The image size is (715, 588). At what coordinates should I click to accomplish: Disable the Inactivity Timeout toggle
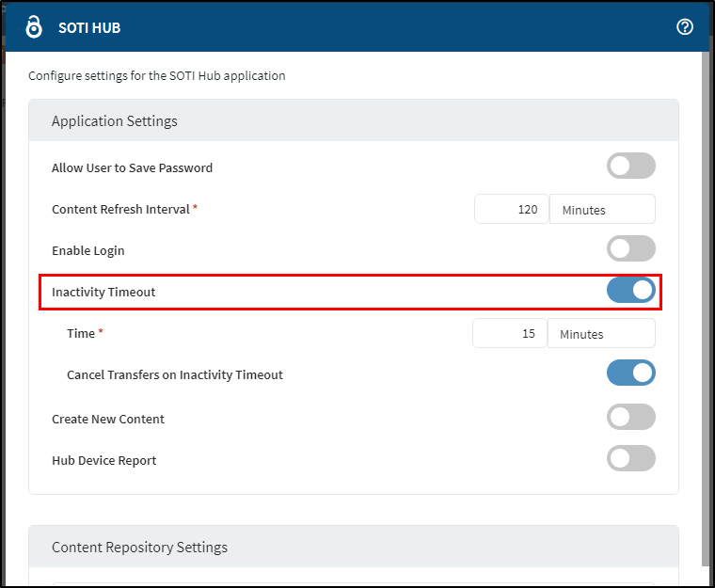point(630,290)
